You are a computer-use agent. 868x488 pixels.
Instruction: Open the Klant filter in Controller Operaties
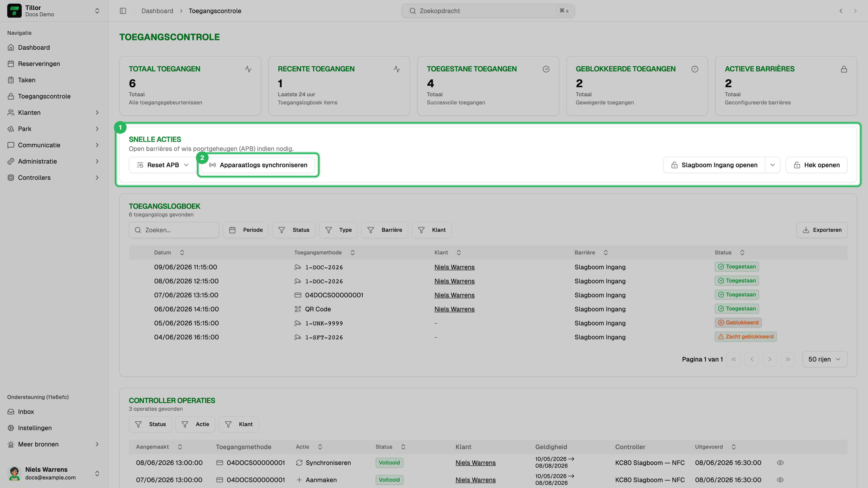(x=238, y=424)
